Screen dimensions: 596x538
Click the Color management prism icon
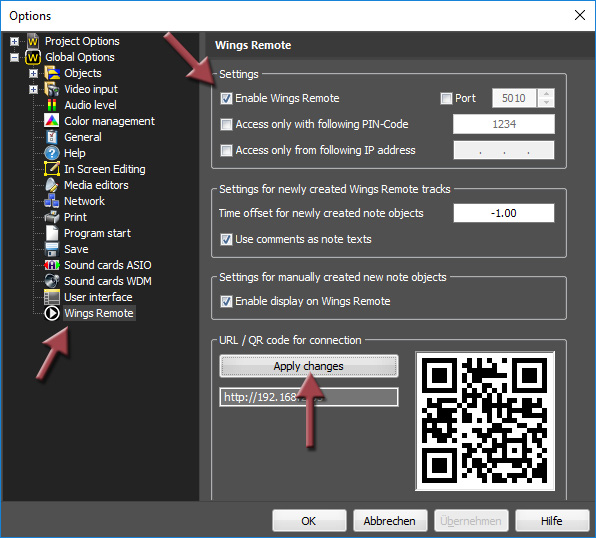pos(52,121)
